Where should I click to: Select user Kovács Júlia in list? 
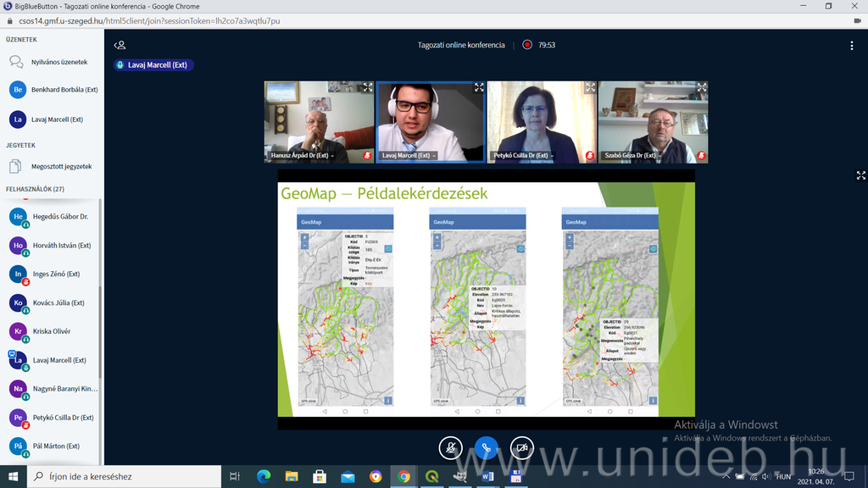click(58, 302)
